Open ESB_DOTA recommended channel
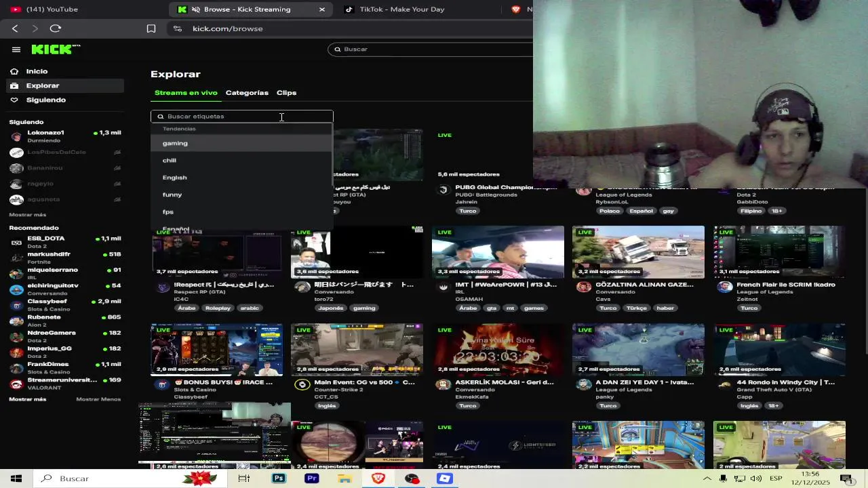 point(64,242)
